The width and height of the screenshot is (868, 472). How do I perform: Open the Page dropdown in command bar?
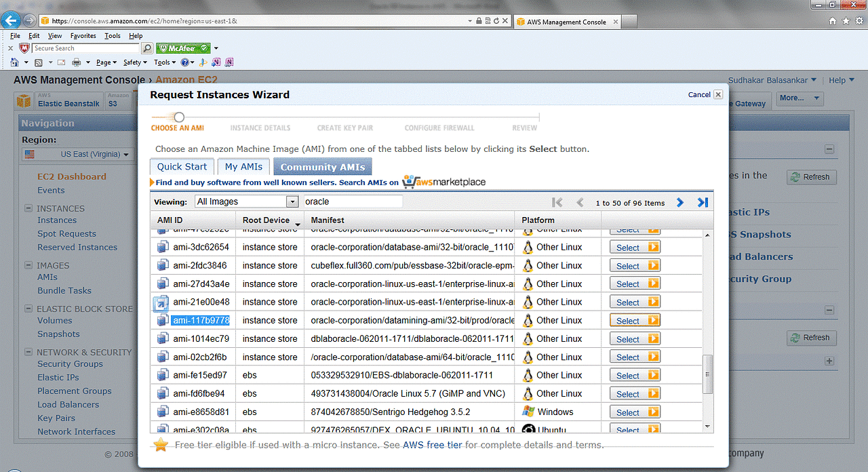[106, 62]
